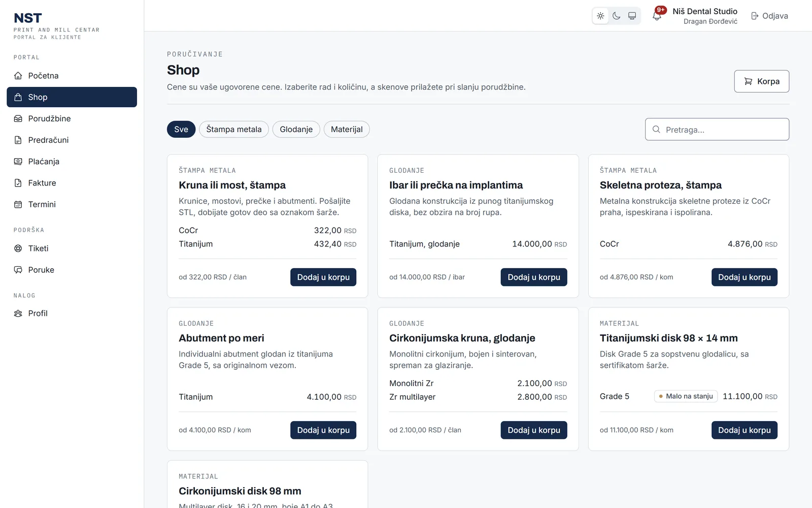The image size is (812, 508).
Task: Select system theme monitor icon
Action: coord(632,16)
